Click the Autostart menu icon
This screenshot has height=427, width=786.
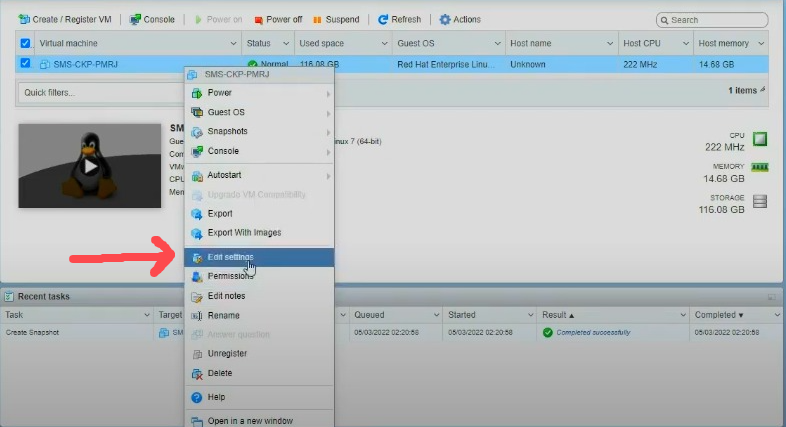(x=197, y=175)
